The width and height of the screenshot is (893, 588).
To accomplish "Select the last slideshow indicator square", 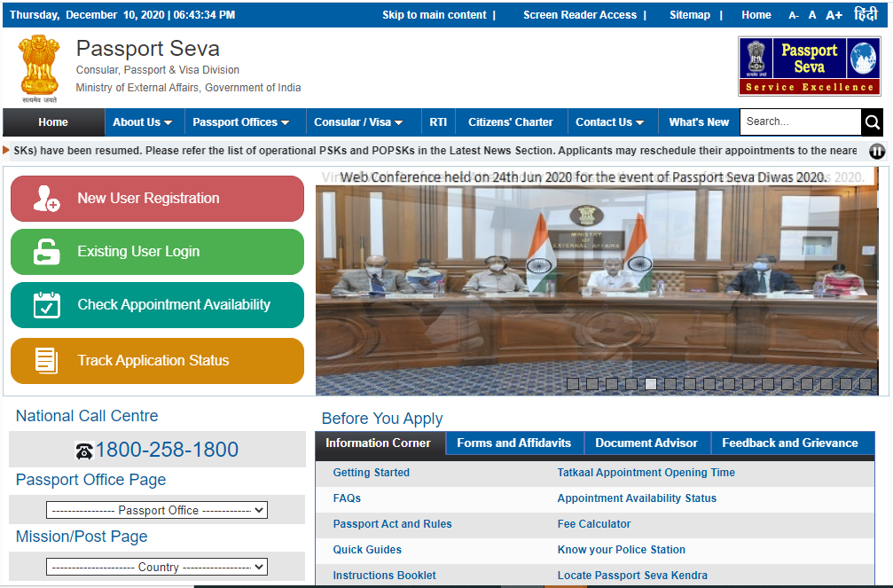I will pos(866,384).
